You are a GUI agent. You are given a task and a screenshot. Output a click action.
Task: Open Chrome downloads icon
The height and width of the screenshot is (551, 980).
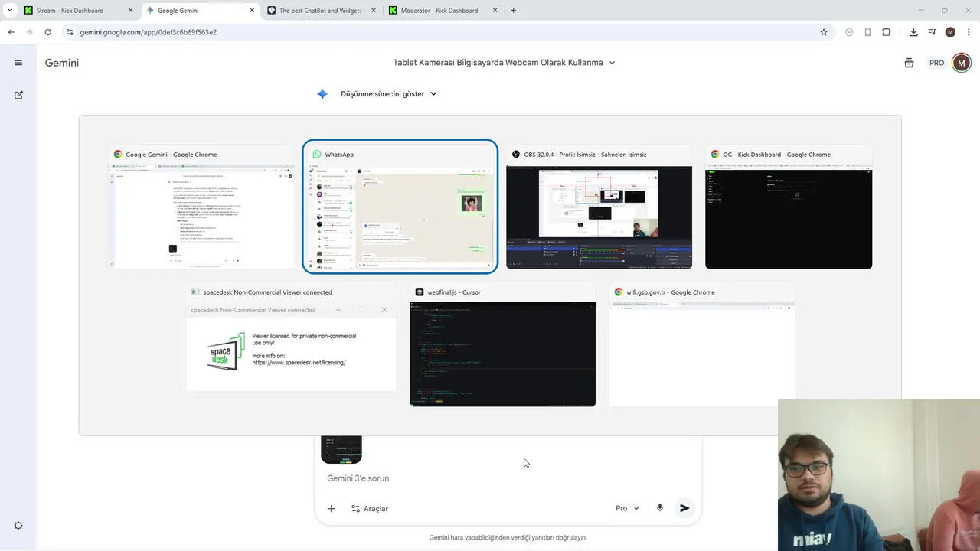point(913,32)
